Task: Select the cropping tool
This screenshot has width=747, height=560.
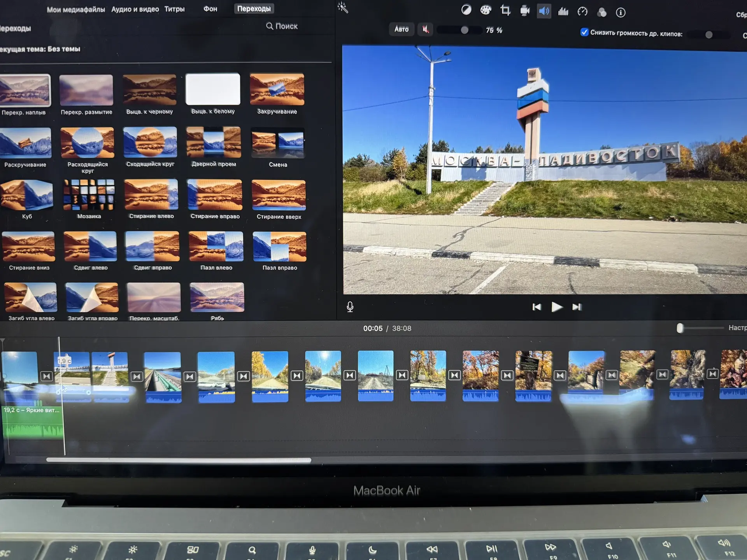Action: coord(505,10)
